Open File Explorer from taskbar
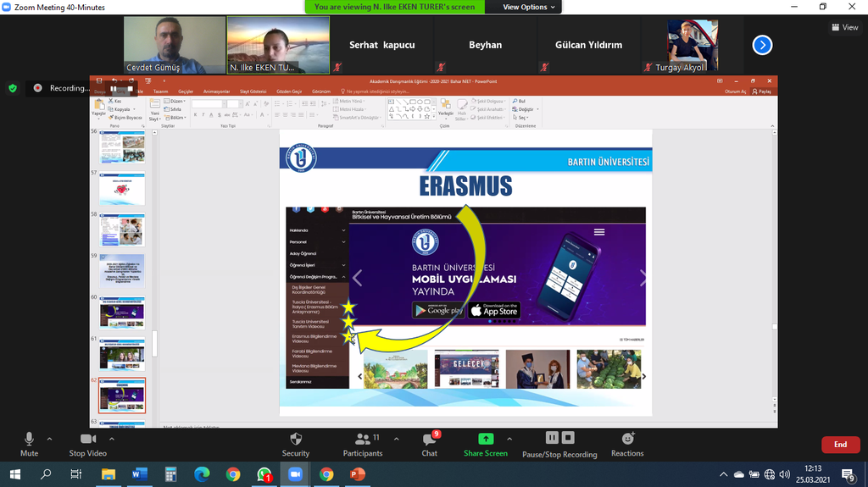The height and width of the screenshot is (487, 868). point(108,474)
